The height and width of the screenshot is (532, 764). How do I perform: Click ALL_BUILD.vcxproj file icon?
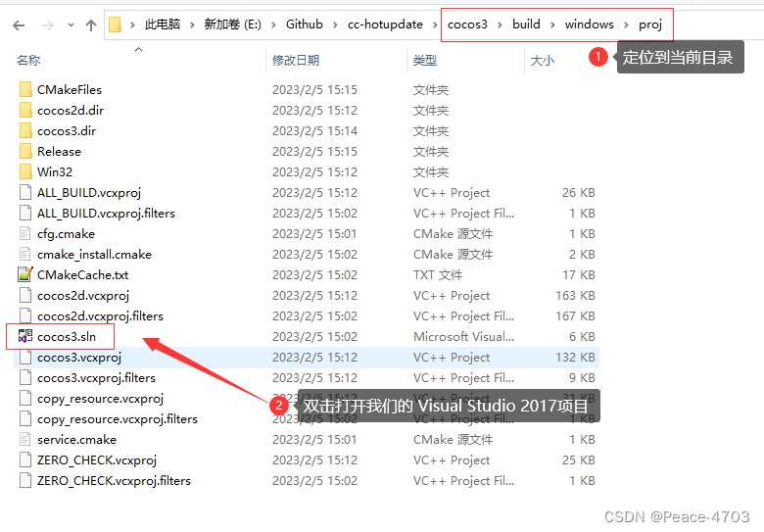click(x=25, y=192)
